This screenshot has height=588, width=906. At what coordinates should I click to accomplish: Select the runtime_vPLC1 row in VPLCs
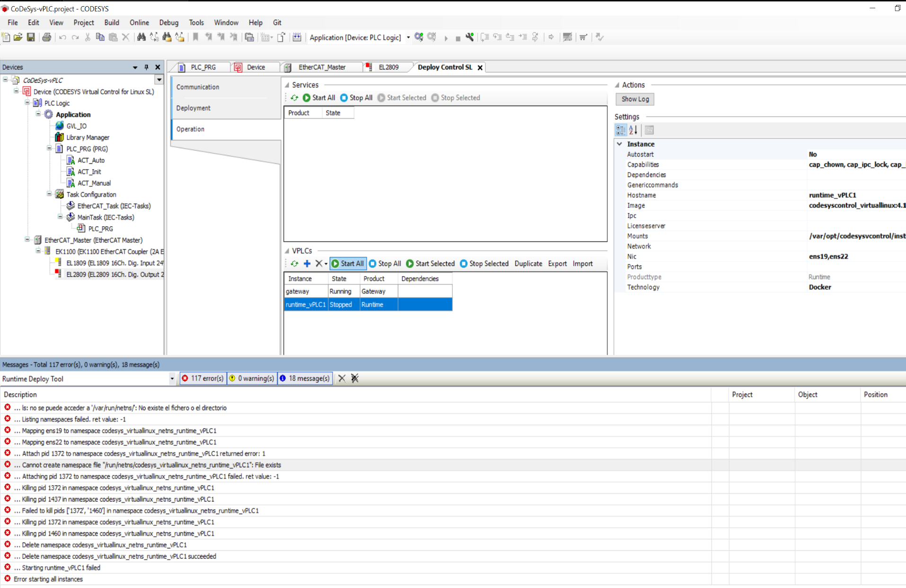[305, 305]
